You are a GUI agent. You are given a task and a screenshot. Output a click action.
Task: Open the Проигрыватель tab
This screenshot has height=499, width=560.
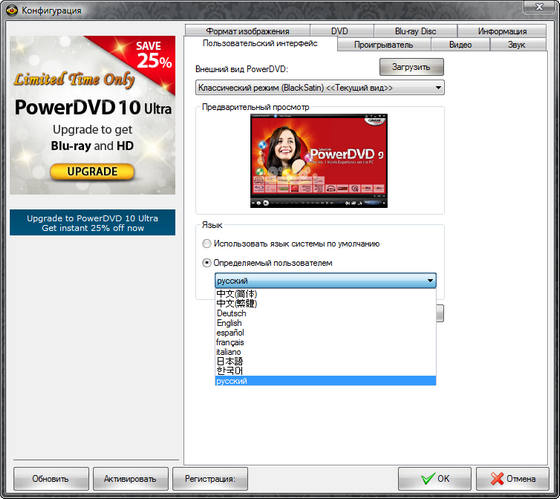[384, 45]
